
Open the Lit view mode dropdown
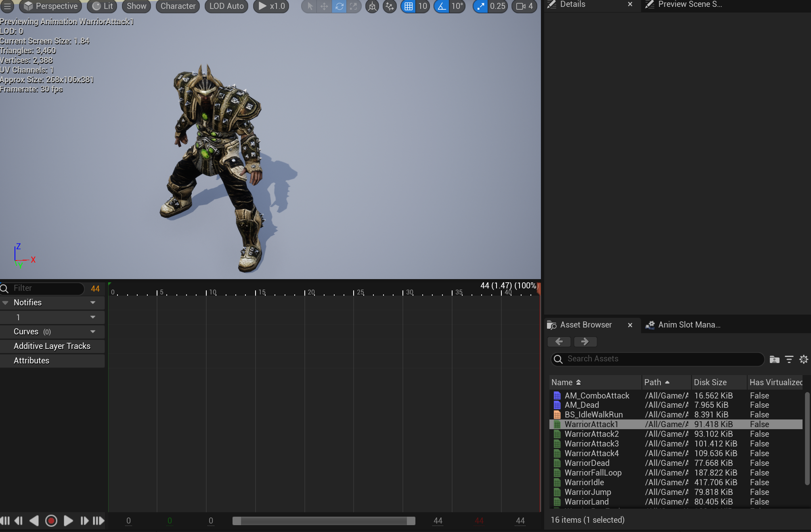[102, 6]
